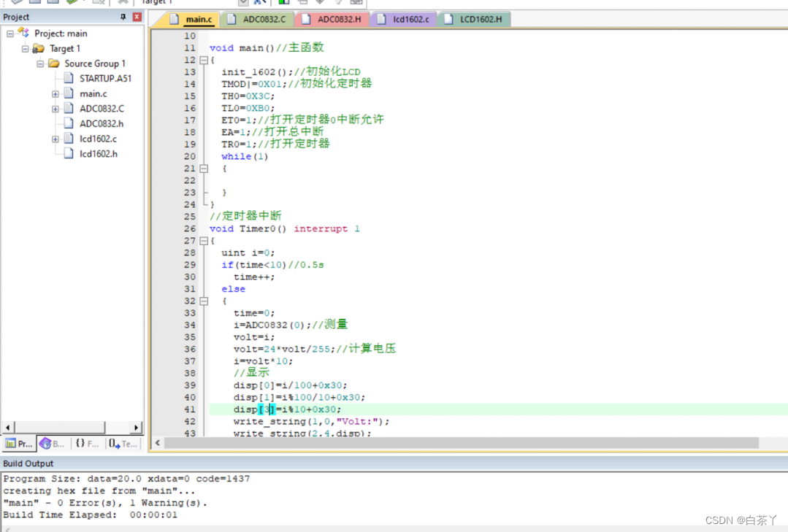The width and height of the screenshot is (788, 532).
Task: Expand the ADC0832.C tree node
Action: [56, 109]
